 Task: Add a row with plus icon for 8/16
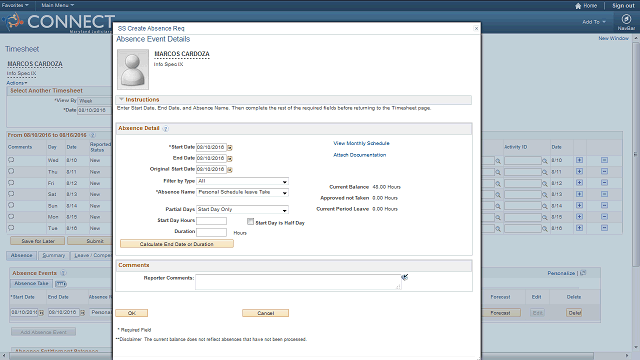[x=579, y=228]
